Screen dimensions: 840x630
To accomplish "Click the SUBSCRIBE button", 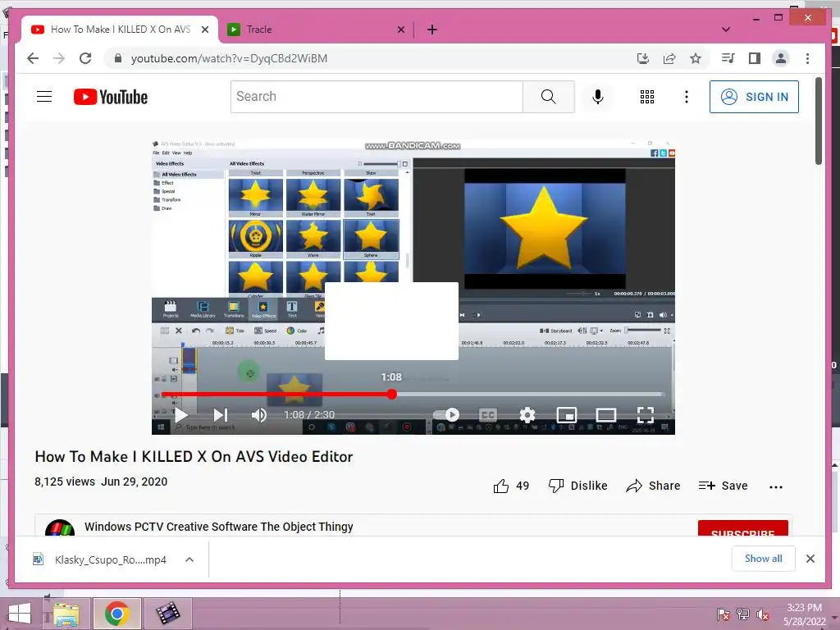I will point(742,528).
